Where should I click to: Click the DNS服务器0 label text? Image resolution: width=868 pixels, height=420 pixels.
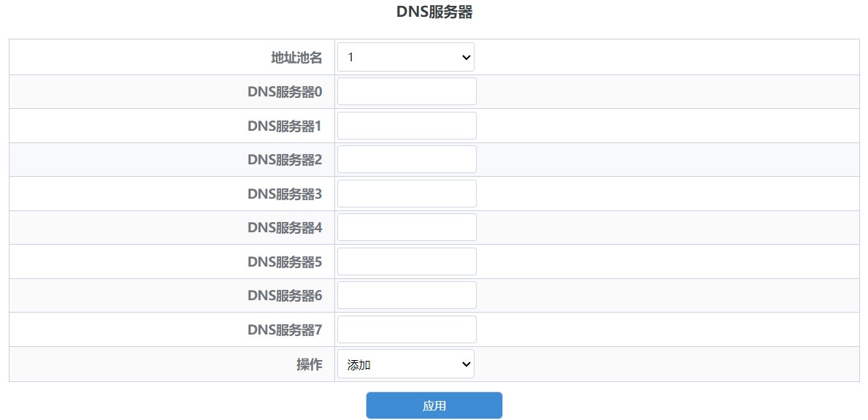coord(285,92)
